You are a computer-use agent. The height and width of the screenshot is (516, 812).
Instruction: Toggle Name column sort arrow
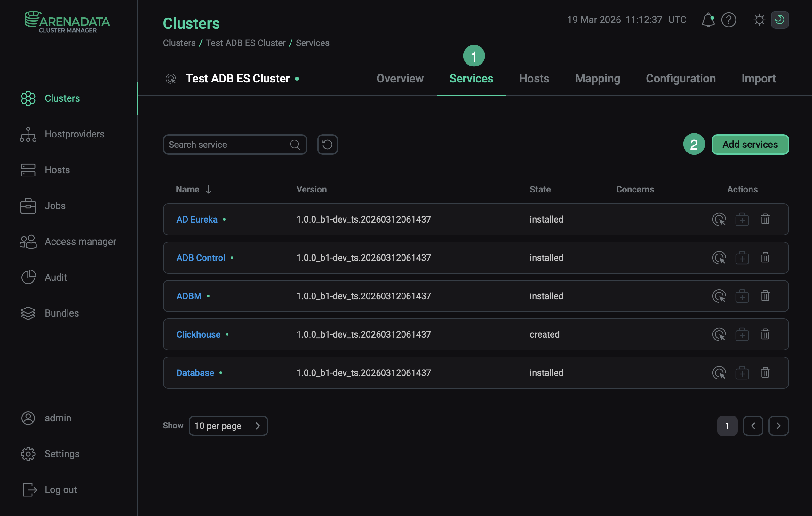point(208,189)
